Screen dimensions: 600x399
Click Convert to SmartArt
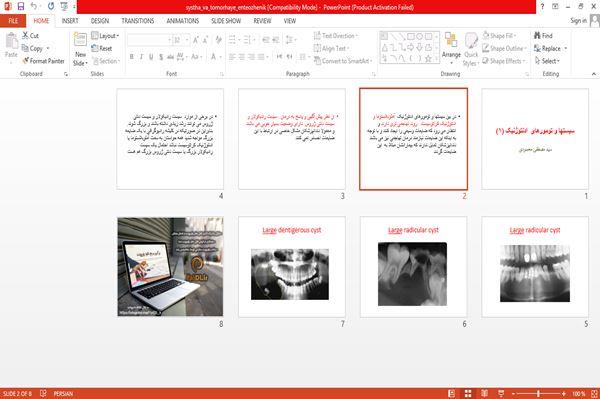point(343,61)
